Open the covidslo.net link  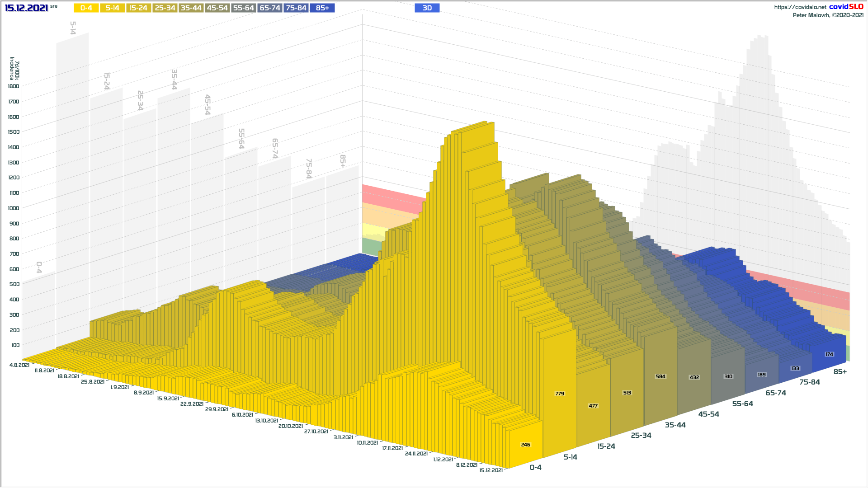point(800,7)
